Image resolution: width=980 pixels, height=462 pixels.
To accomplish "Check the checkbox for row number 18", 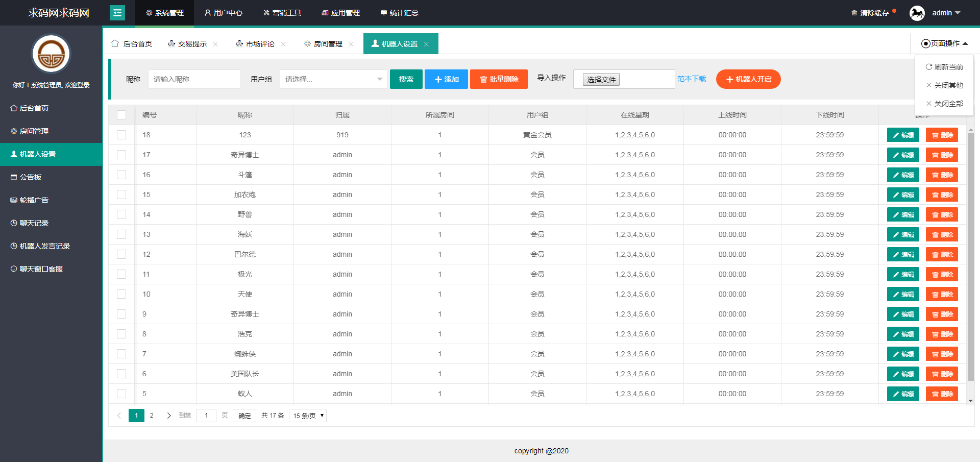I will [x=121, y=135].
